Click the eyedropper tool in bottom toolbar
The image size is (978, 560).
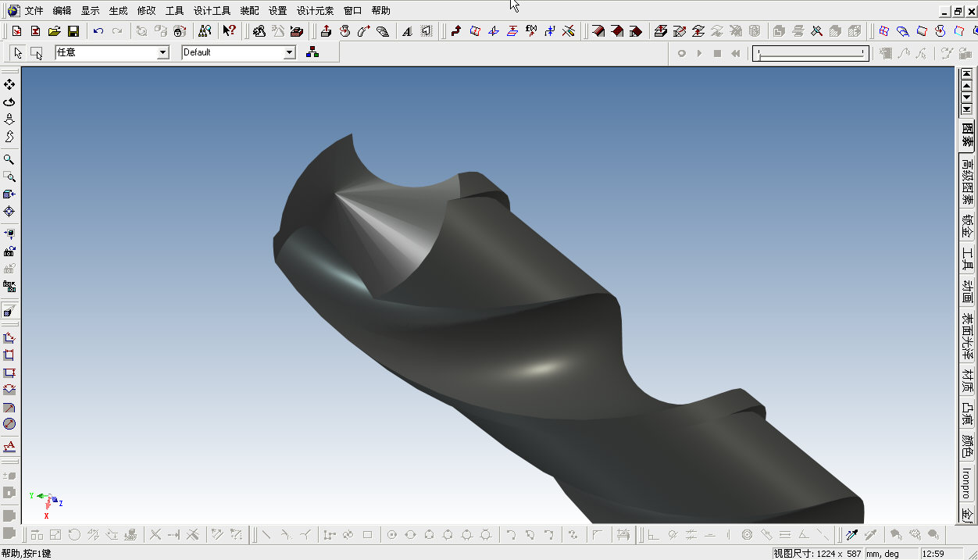[x=851, y=535]
